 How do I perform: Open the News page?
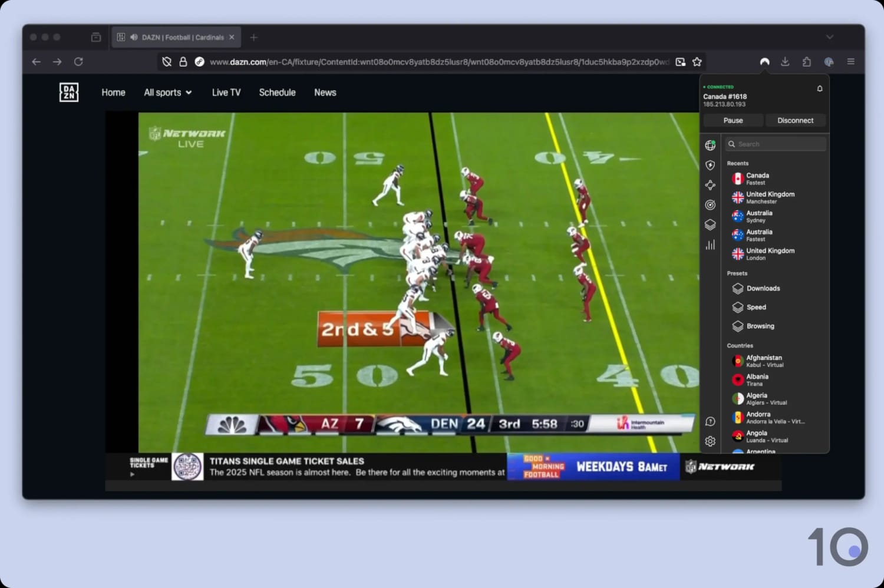click(325, 93)
